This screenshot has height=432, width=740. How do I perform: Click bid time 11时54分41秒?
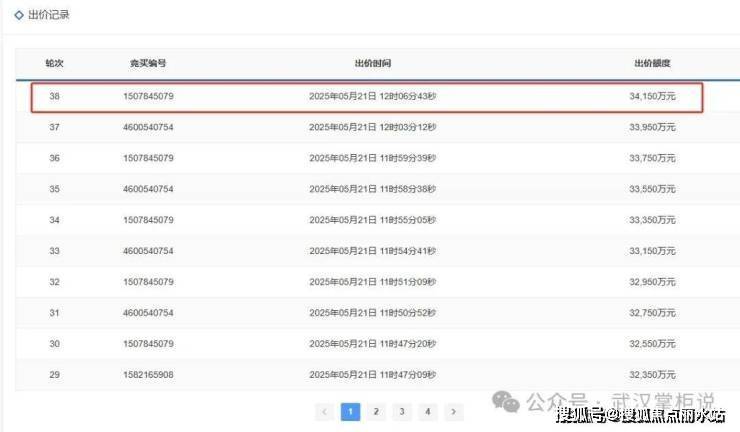tap(408, 251)
